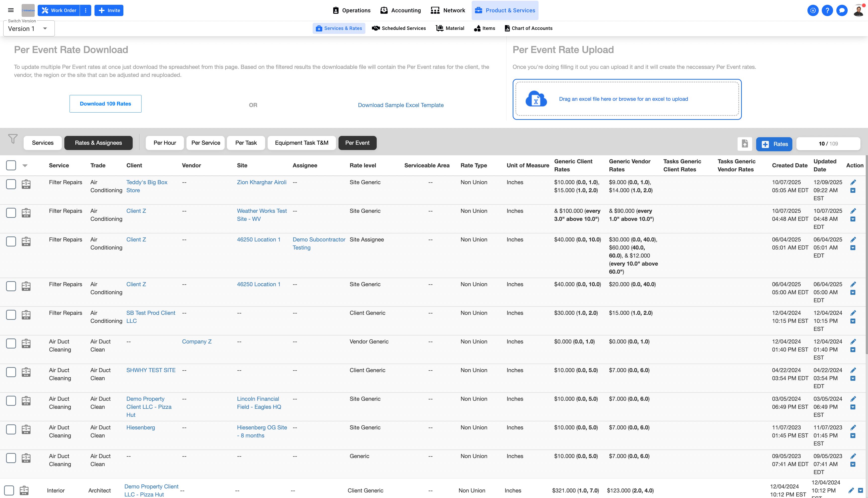Open the hamburger navigation menu
This screenshot has height=498, width=868.
pos(11,10)
